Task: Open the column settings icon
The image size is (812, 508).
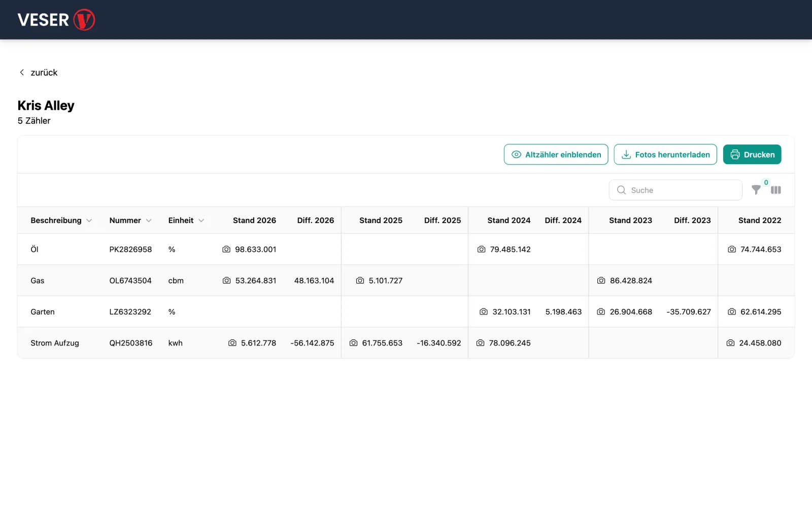Action: (775, 190)
